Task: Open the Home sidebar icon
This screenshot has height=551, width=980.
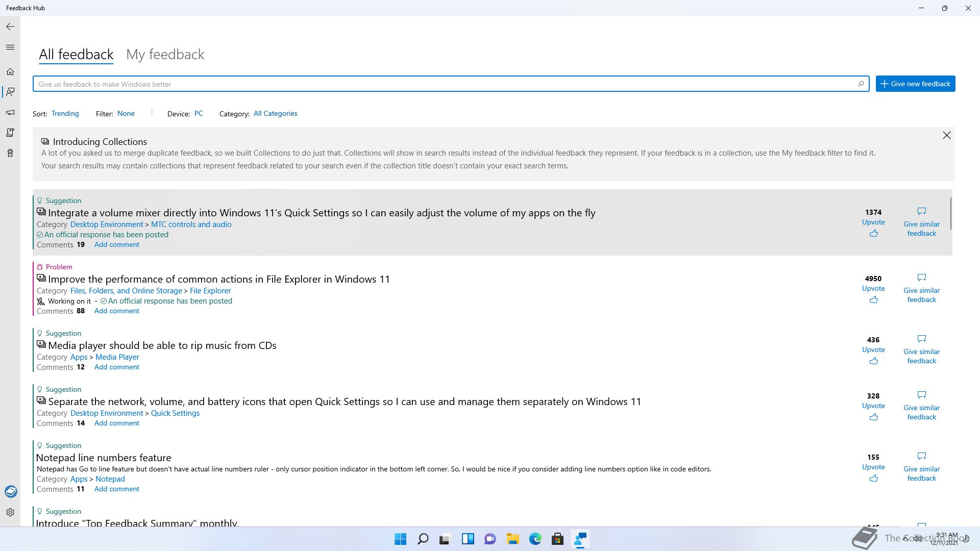Action: tap(10, 72)
